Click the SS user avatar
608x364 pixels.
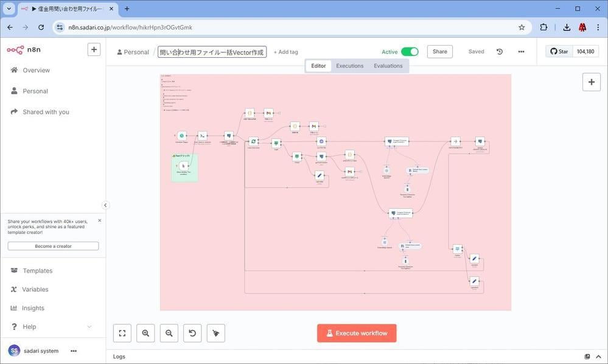(14, 351)
